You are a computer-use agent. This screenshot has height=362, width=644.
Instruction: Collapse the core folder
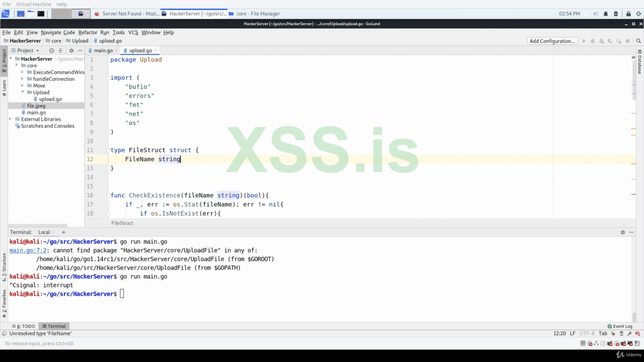click(x=17, y=65)
